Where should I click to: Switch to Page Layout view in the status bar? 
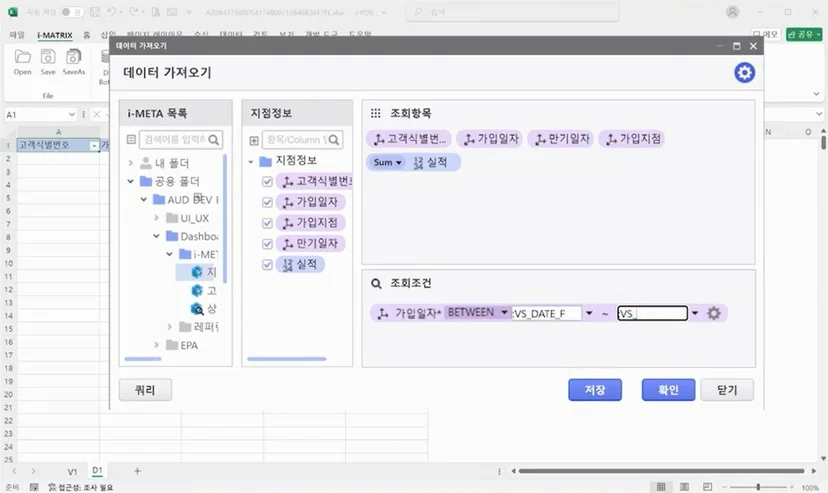684,487
